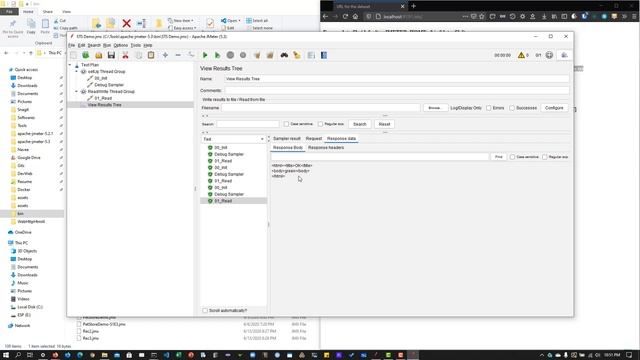Click the Collapse All minus icon
Viewport: 640px width, 360px height.
point(178,55)
